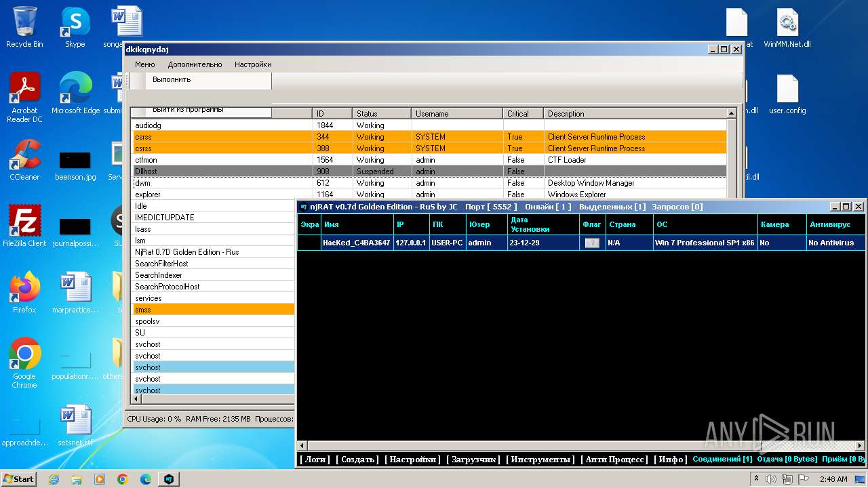This screenshot has height=488, width=868.
Task: Open CCleaner desktop shortcut
Action: coord(24,160)
